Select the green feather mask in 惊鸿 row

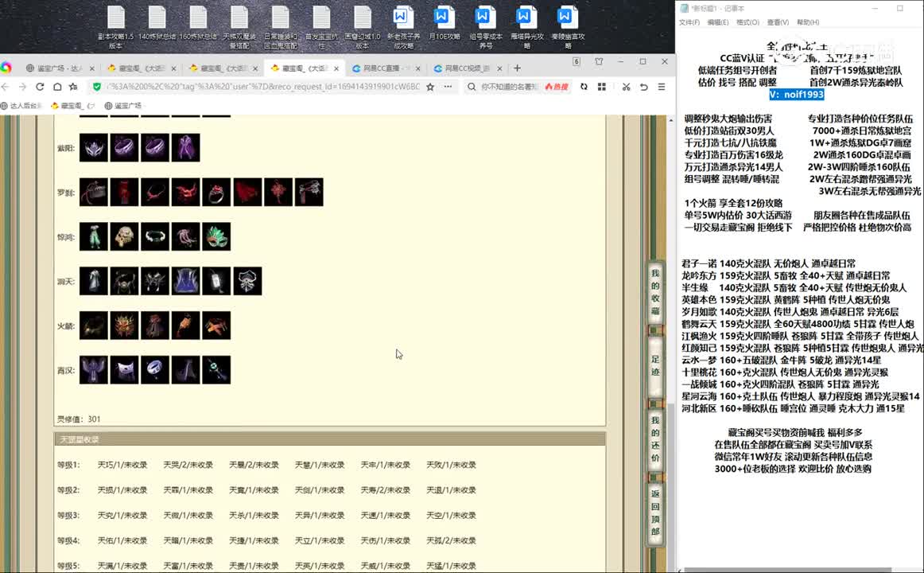pyautogui.click(x=216, y=236)
